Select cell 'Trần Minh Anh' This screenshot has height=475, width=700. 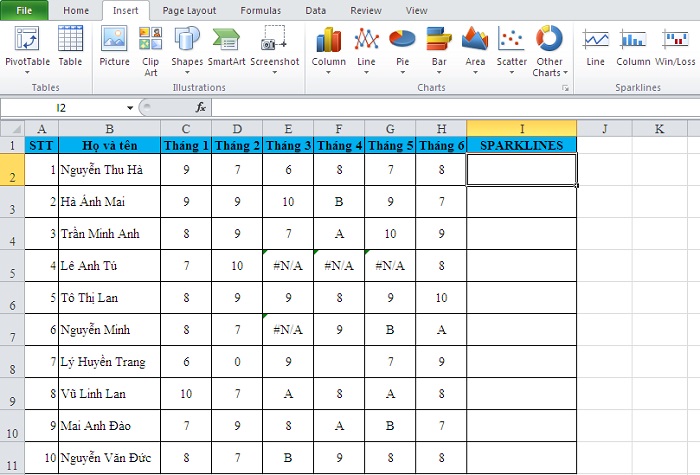click(x=109, y=233)
